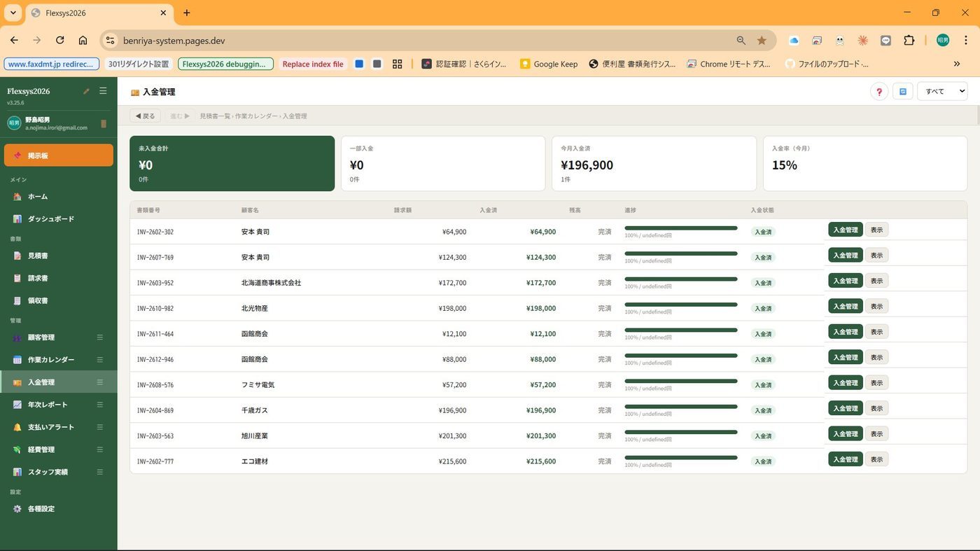Click the 入金済 status badge for INV-2612-946

[764, 359]
